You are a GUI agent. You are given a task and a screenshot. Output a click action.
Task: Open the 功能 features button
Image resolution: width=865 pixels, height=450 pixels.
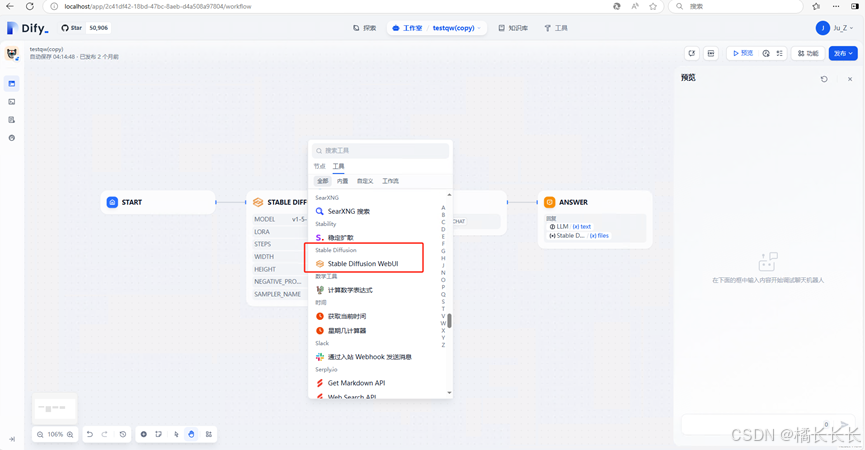808,53
